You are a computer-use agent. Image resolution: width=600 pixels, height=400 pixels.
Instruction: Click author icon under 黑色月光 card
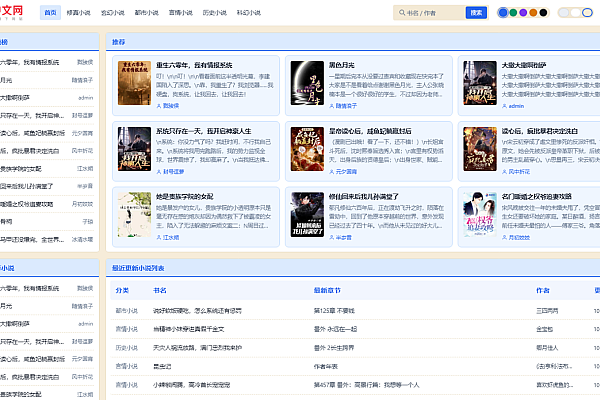click(332, 106)
